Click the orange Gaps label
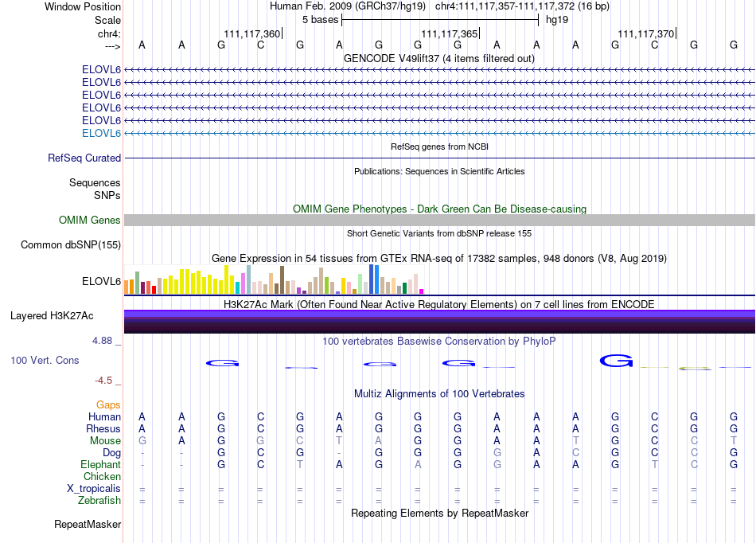The height and width of the screenshot is (543, 756). (108, 405)
